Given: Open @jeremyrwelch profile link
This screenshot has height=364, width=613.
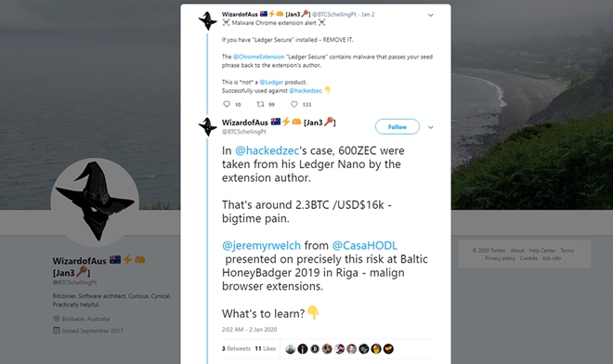Looking at the screenshot, I should (x=262, y=245).
